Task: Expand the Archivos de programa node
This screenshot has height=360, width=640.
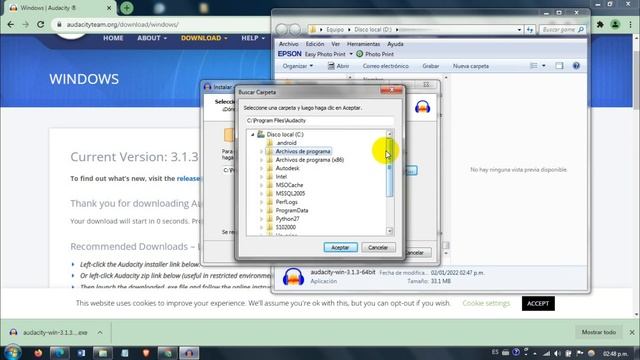Action: [x=261, y=151]
